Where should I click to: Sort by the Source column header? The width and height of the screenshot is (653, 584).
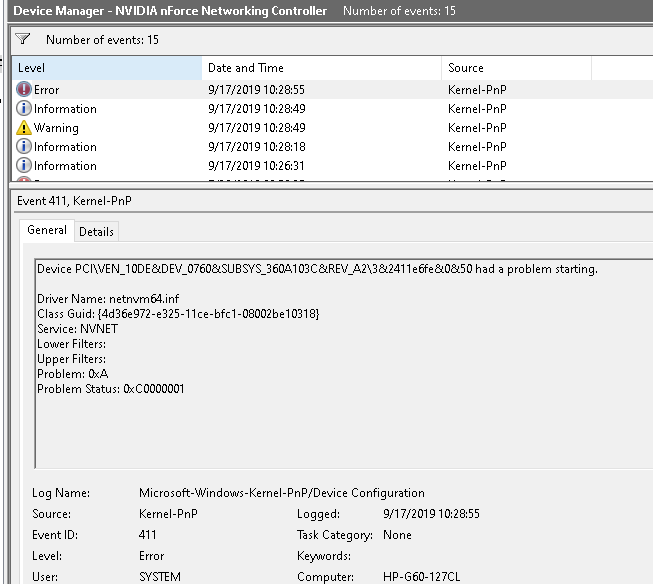click(x=516, y=68)
